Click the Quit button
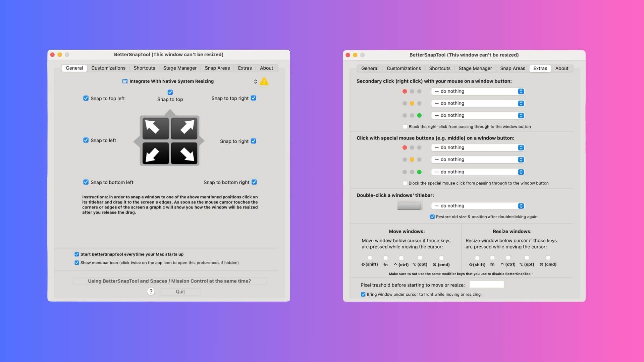 tap(180, 291)
